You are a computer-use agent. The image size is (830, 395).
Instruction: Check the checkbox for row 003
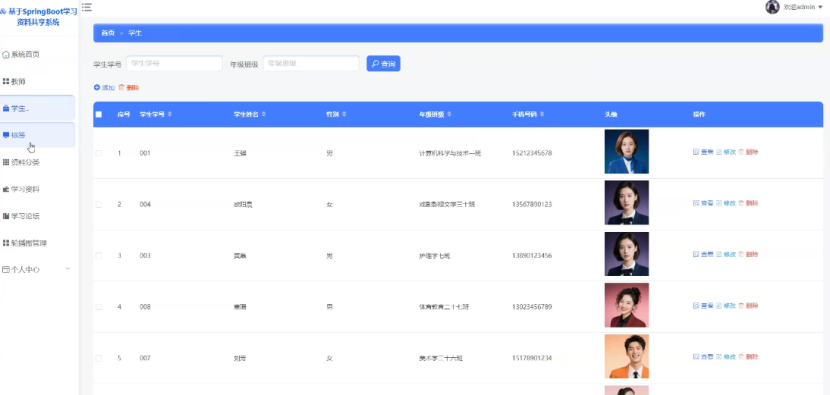click(x=98, y=256)
